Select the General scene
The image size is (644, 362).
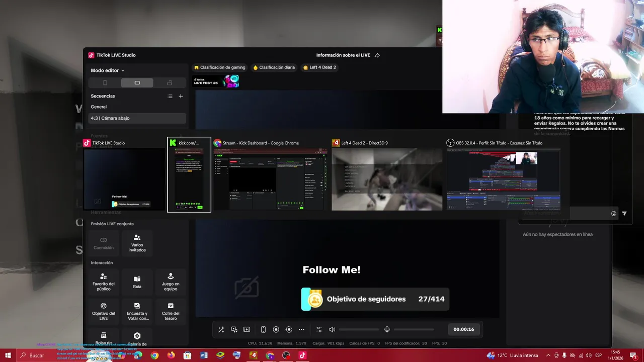[x=137, y=107]
